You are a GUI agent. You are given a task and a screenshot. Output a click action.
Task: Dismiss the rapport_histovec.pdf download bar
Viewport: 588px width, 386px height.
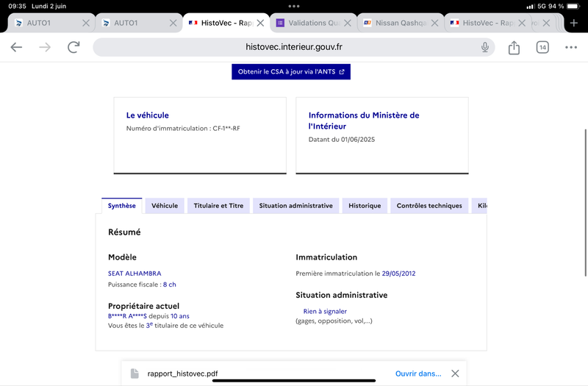click(x=455, y=374)
